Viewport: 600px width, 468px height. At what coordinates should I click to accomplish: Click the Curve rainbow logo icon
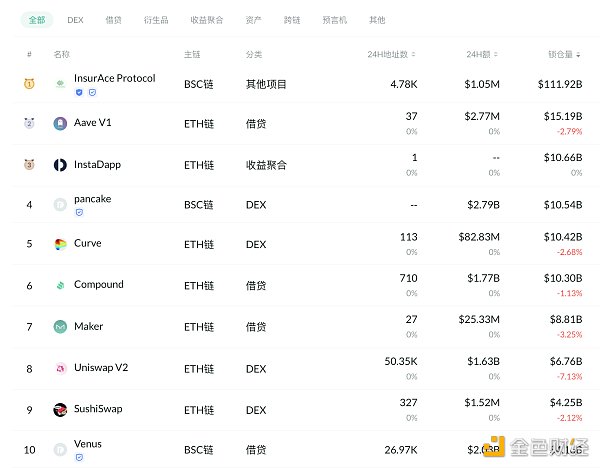click(60, 244)
